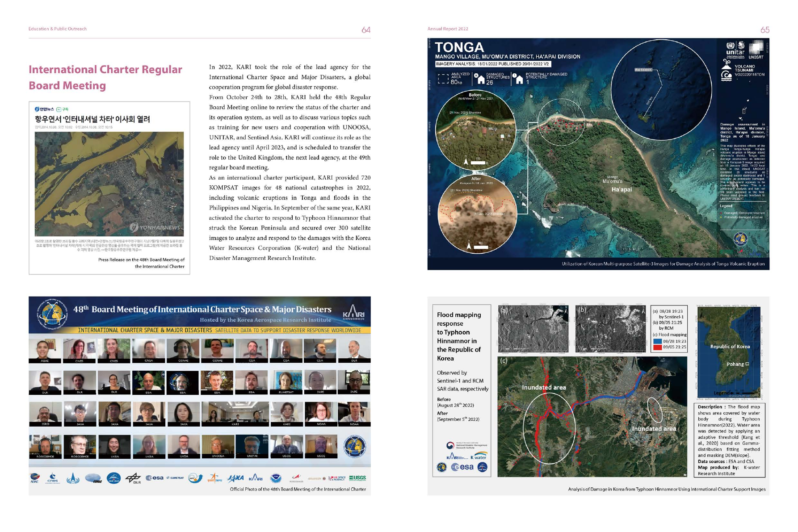Click the K water logo on flood map
The height and width of the screenshot is (532, 798).
point(478,457)
